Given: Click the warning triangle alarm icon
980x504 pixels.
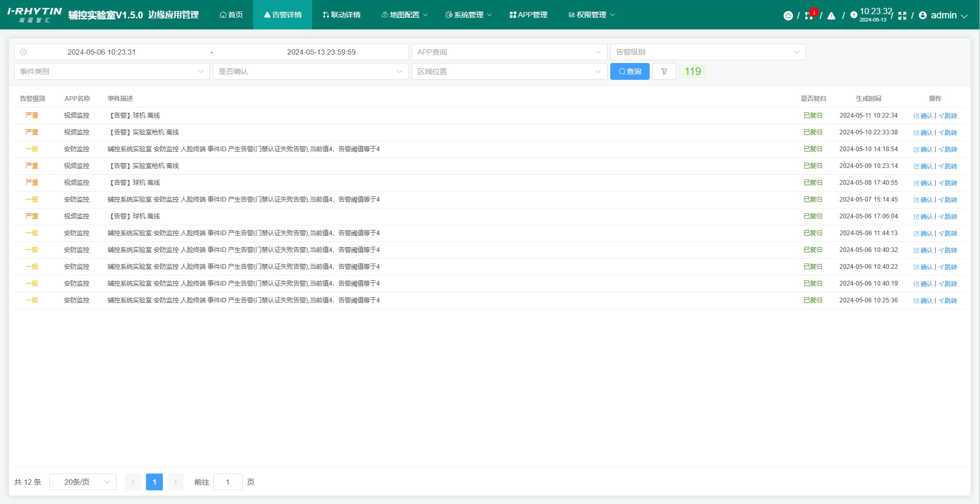Looking at the screenshot, I should [x=831, y=16].
